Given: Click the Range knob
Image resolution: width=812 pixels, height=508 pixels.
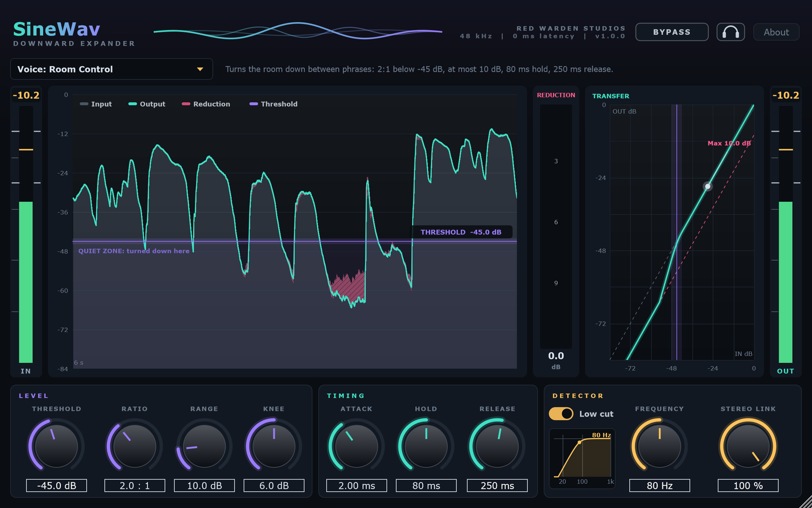Looking at the screenshot, I should click(204, 446).
